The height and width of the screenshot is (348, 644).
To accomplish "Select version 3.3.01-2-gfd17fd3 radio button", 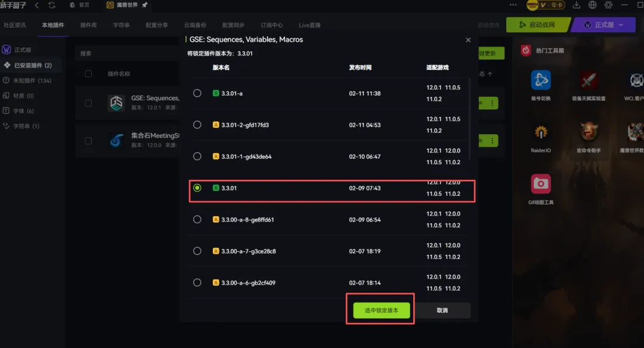I will tap(197, 125).
